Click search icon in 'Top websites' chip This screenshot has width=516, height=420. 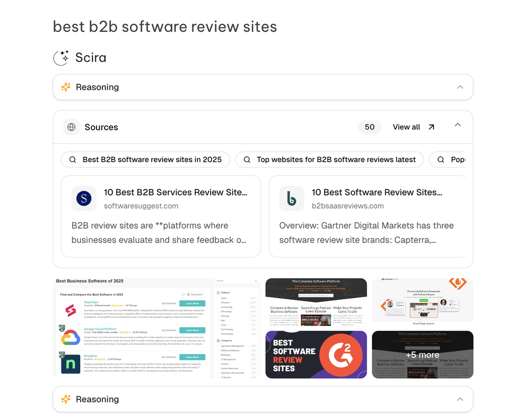pyautogui.click(x=247, y=159)
